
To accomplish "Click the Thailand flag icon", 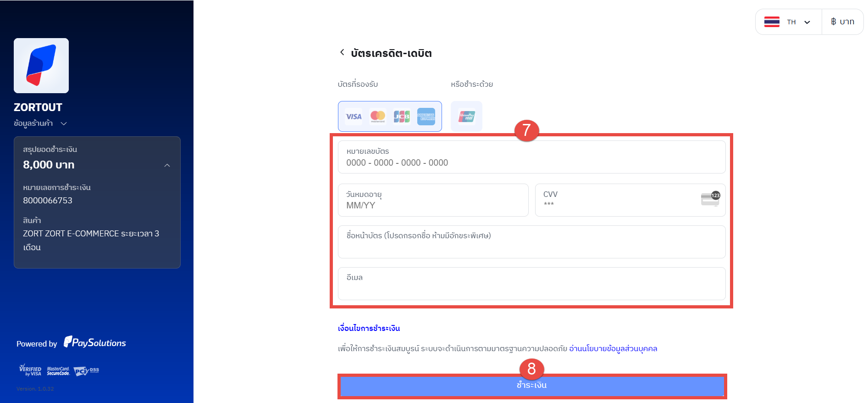I will point(772,22).
